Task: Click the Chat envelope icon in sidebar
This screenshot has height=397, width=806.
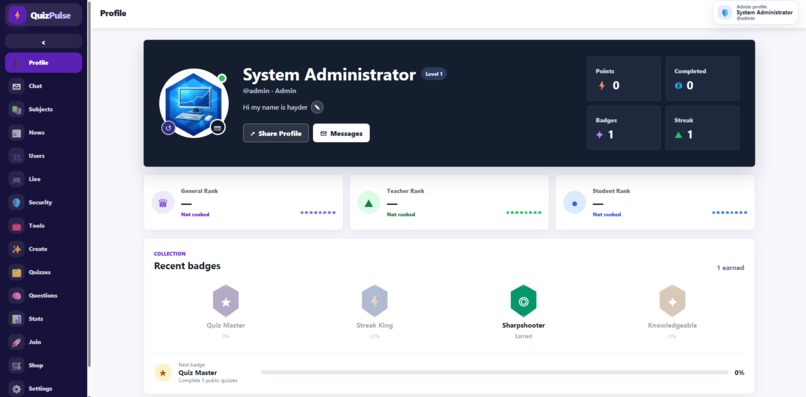Action: click(17, 86)
